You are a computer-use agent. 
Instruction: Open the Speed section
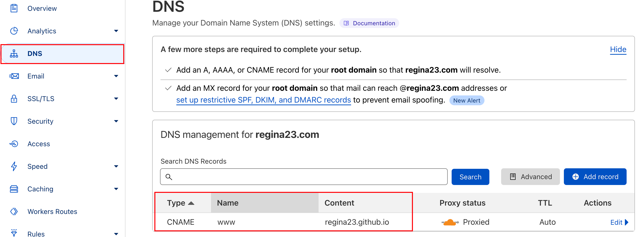pyautogui.click(x=37, y=166)
